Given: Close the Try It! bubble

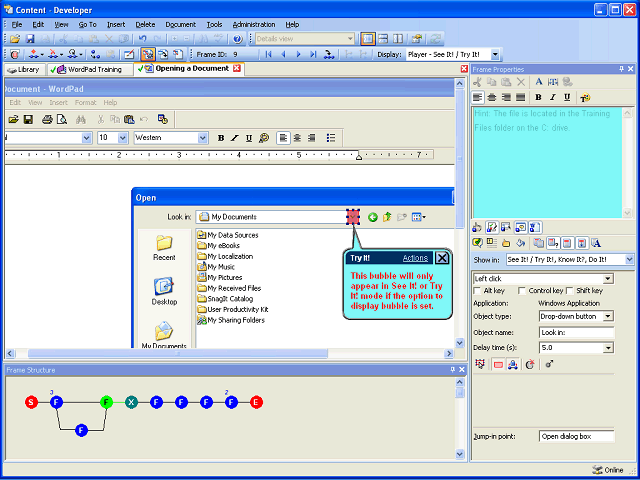Looking at the screenshot, I should coord(442,258).
